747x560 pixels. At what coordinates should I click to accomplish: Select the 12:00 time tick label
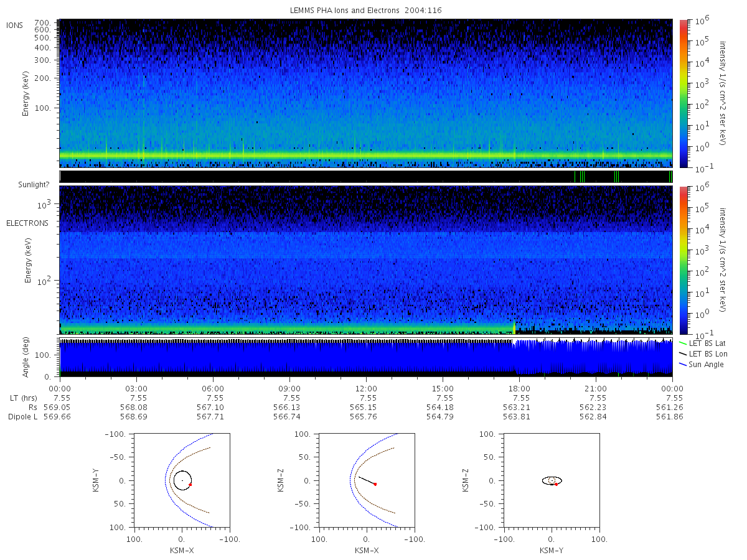[x=366, y=388]
